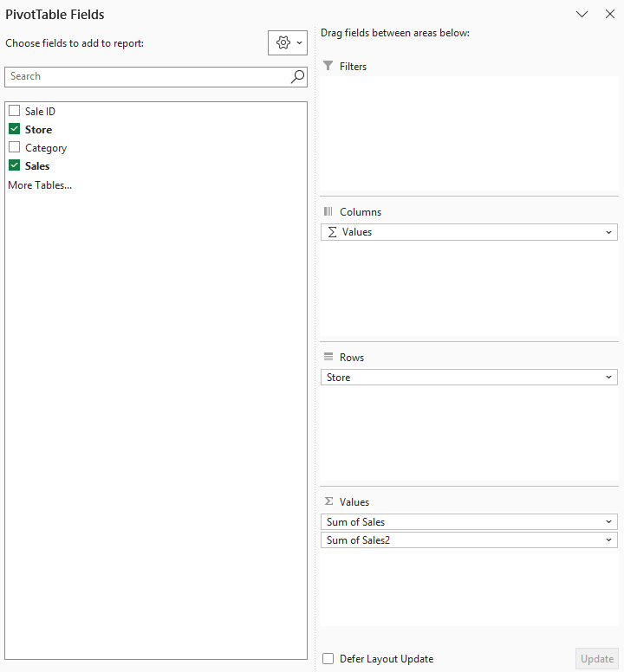The image size is (624, 672).
Task: Open the Tools gear layout menu
Action: [288, 42]
